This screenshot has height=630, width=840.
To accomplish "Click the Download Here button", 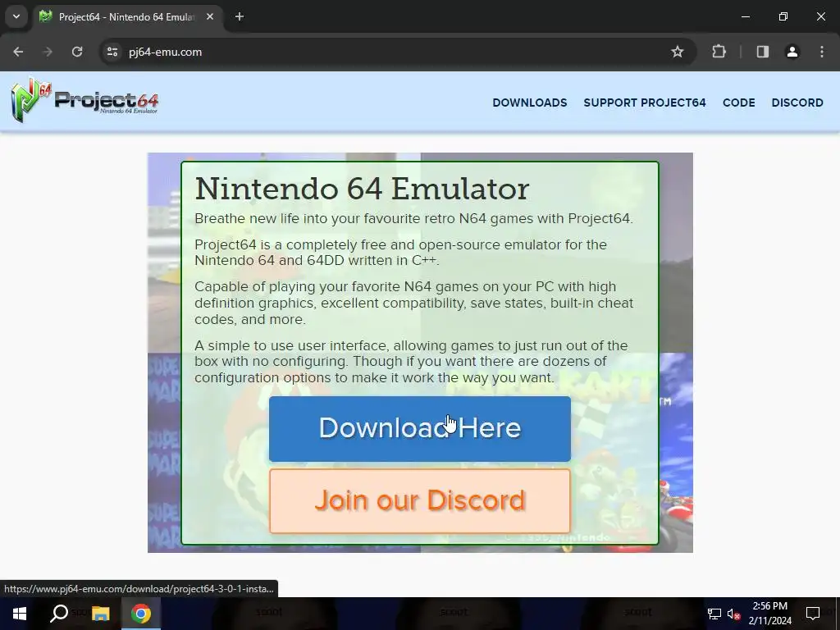I will (x=420, y=428).
